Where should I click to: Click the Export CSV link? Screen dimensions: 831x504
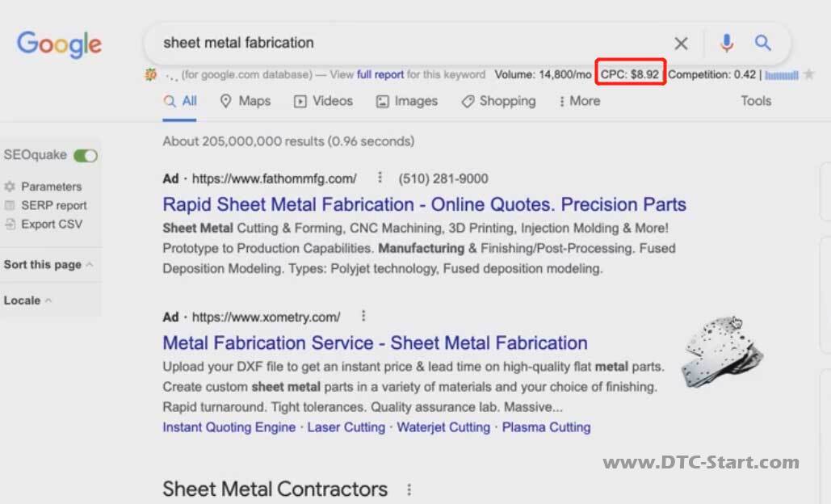point(52,225)
